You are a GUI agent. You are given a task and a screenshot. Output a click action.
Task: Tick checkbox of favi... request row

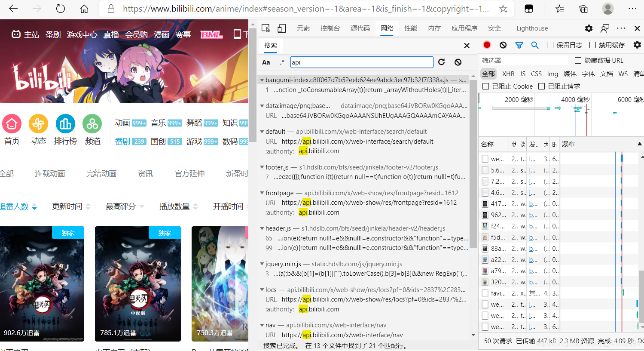[485, 293]
